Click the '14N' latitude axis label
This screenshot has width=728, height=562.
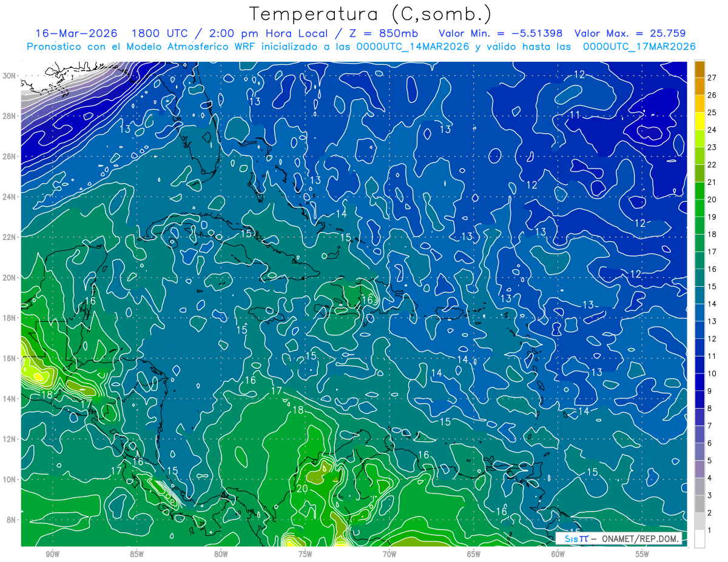pos(10,398)
